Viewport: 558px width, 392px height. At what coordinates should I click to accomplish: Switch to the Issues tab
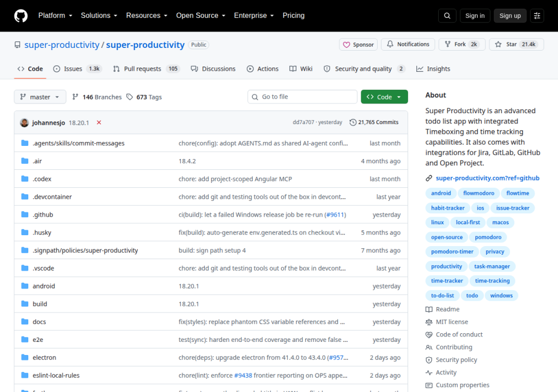77,69
